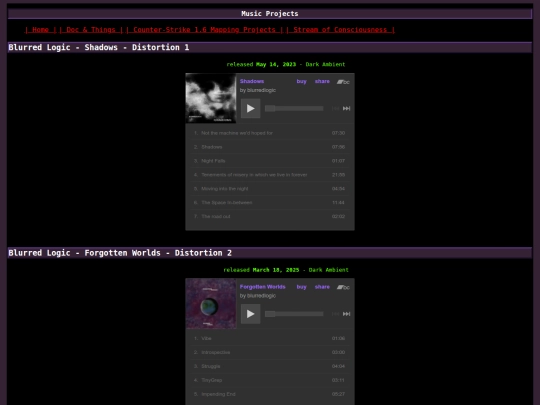Select track 'Vibe'
Screen dimensions: 540x405
(x=270, y=338)
